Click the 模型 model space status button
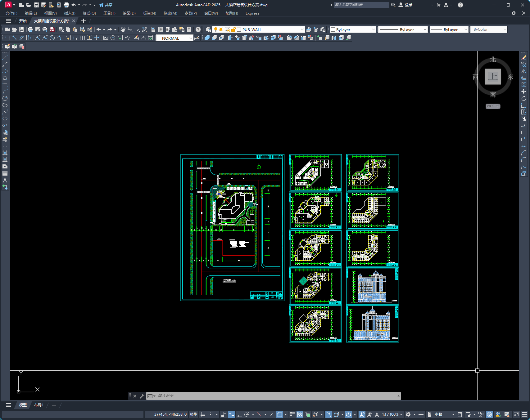This screenshot has width=530, height=420. point(194,414)
